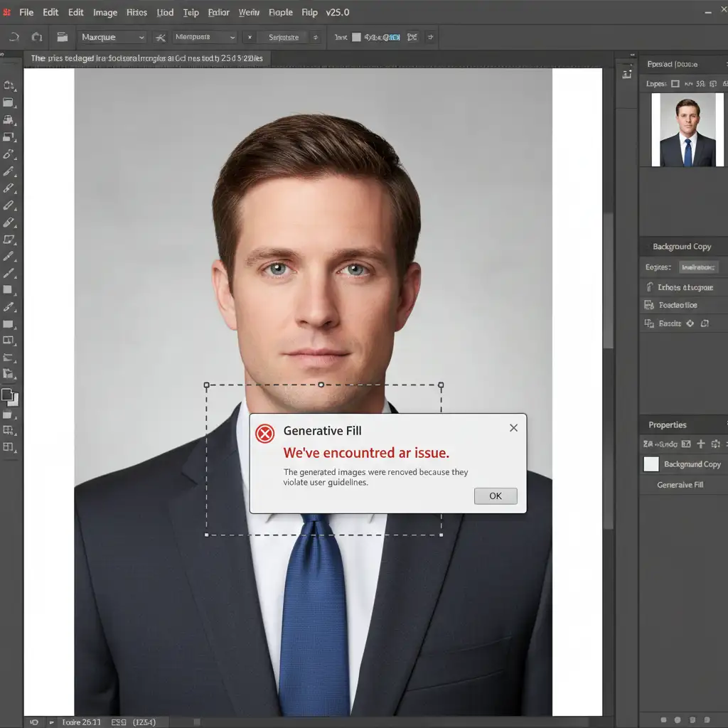Click the folder icon in options bar

click(x=63, y=37)
